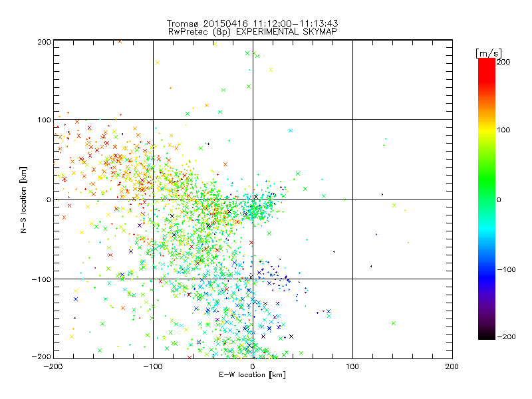Click the yellow X marker near west -95, north 172
This screenshot has height=399, width=532.
(x=158, y=63)
